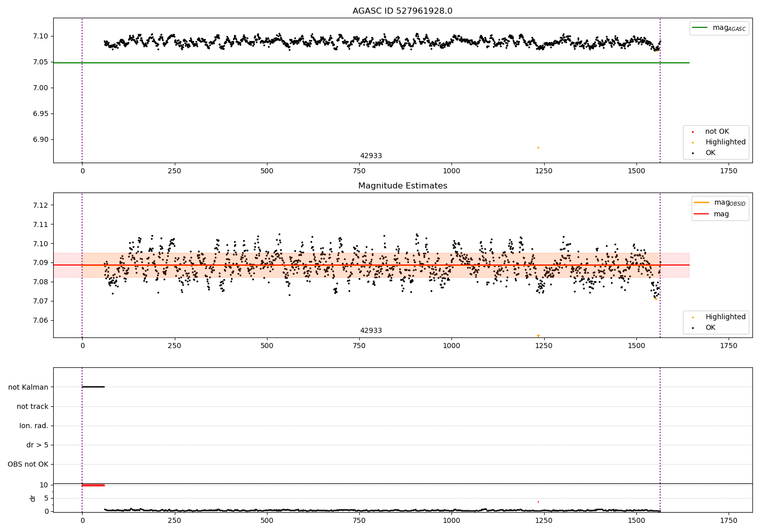Click the 7.09 y-axis tick in middle plot
Image resolution: width=760 pixels, height=532 pixels.
(41, 263)
